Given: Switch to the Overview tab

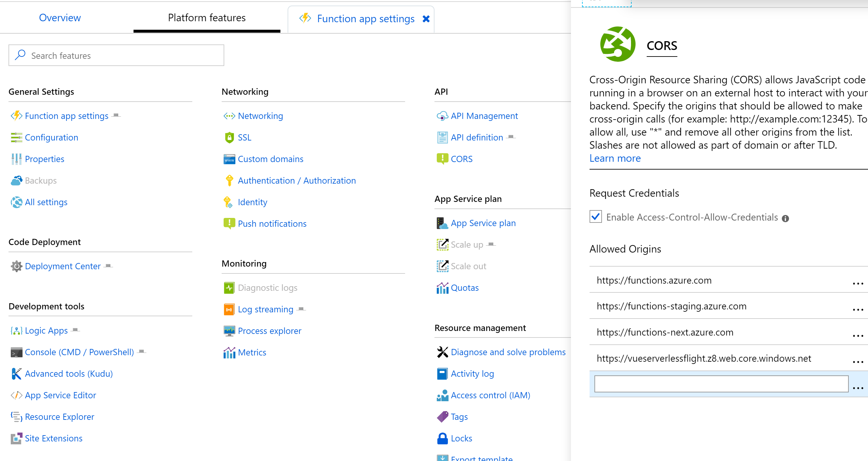Looking at the screenshot, I should point(60,18).
